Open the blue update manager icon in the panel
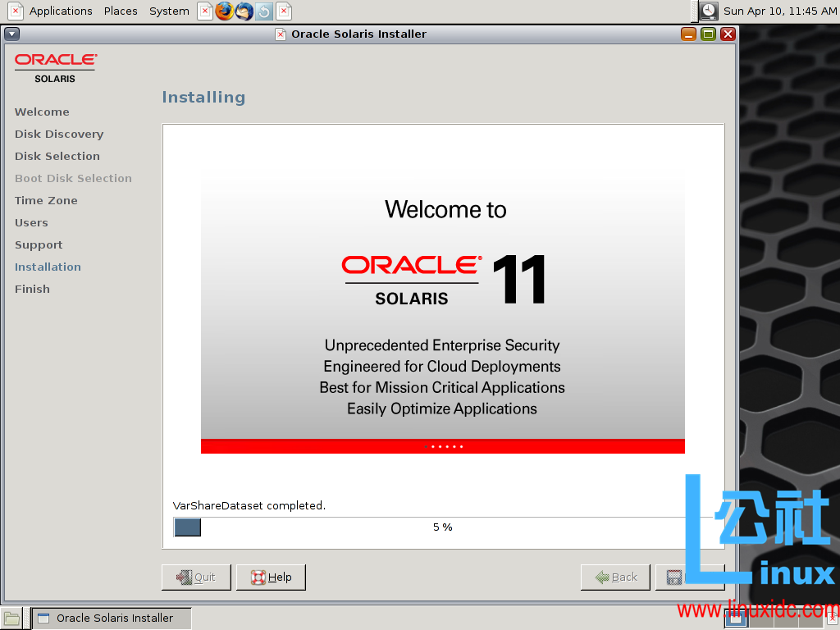This screenshot has width=840, height=630. pos(264,11)
